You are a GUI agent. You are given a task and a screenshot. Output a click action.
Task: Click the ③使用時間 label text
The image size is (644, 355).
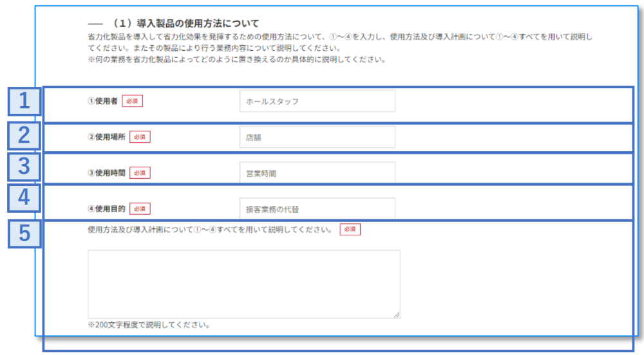click(x=106, y=172)
